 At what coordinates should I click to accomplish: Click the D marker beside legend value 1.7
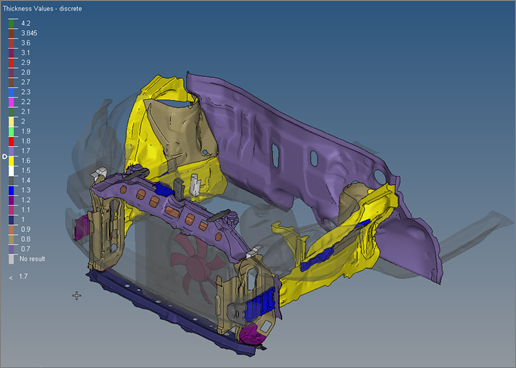[x=4, y=156]
